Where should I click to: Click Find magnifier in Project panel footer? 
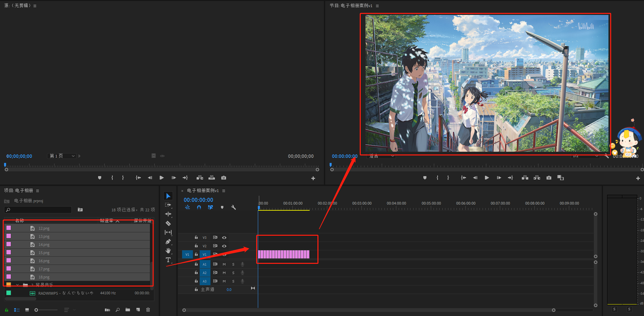pos(118,310)
